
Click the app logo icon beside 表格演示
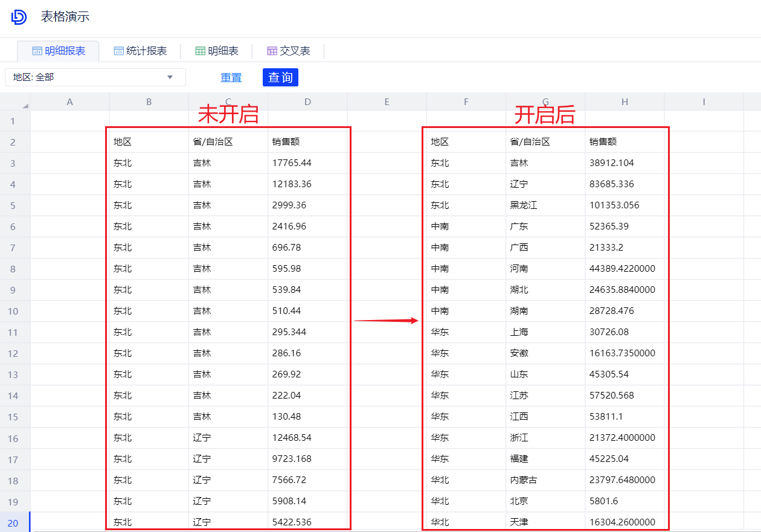[x=19, y=17]
